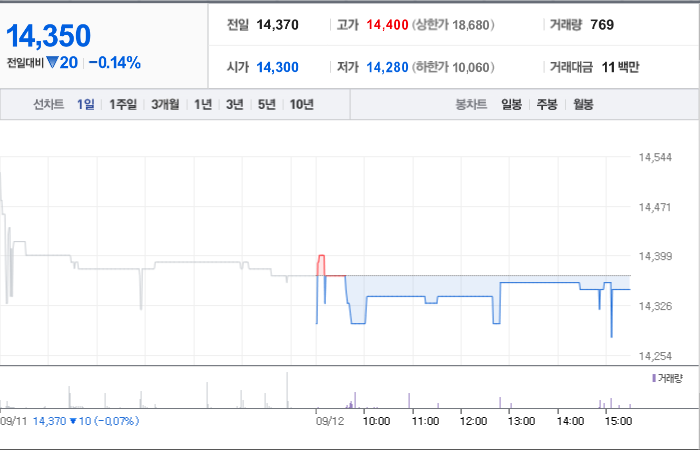Click the 09/11 14,370 previous-day summary

[70, 421]
